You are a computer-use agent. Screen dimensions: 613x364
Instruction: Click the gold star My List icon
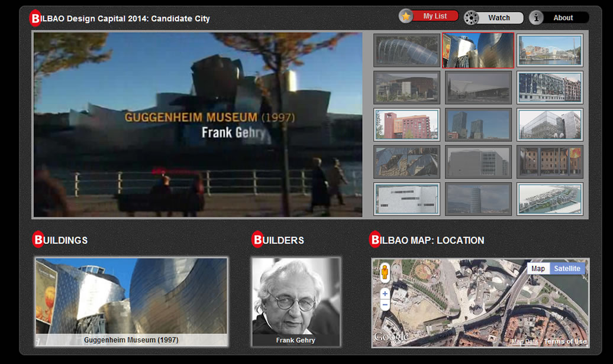pos(406,17)
